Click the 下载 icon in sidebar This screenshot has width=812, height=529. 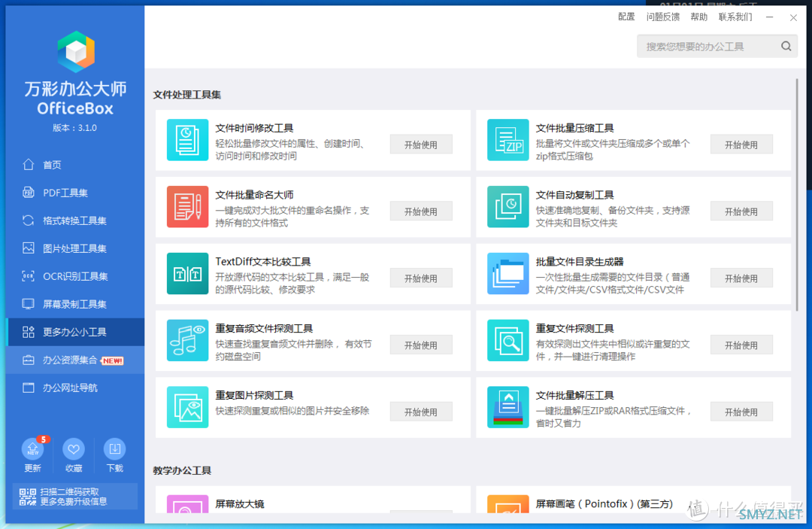[x=114, y=448]
